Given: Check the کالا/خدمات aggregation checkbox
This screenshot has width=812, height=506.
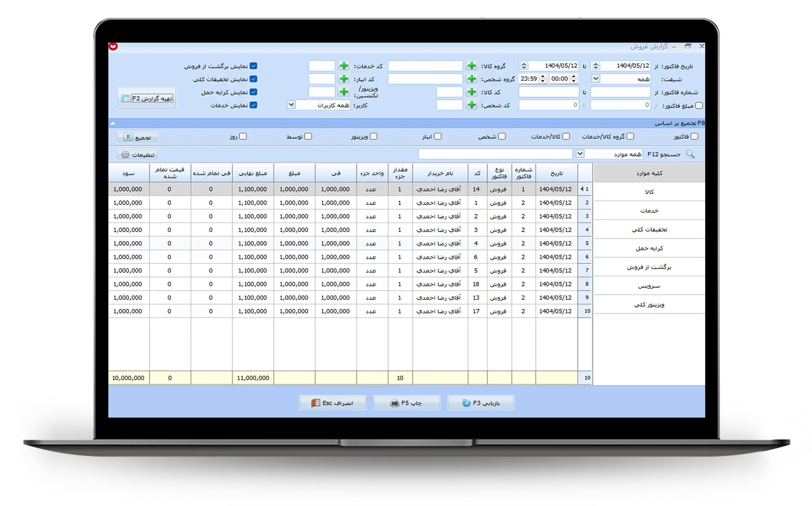Looking at the screenshot, I should (566, 136).
